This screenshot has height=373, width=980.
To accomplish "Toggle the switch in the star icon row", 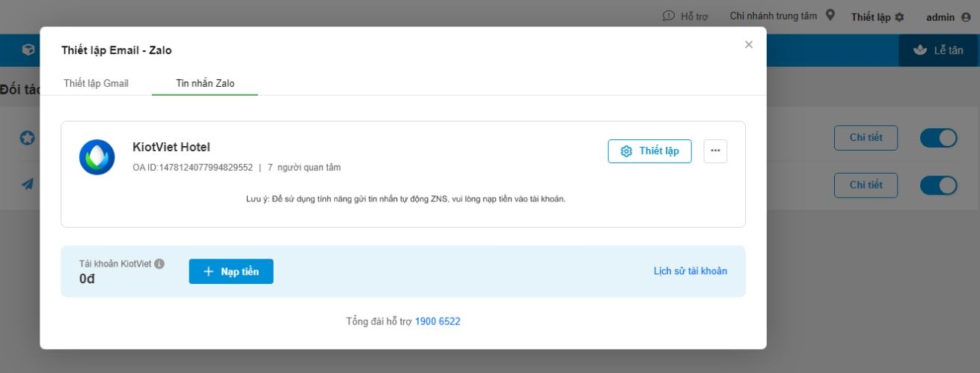I will (938, 138).
